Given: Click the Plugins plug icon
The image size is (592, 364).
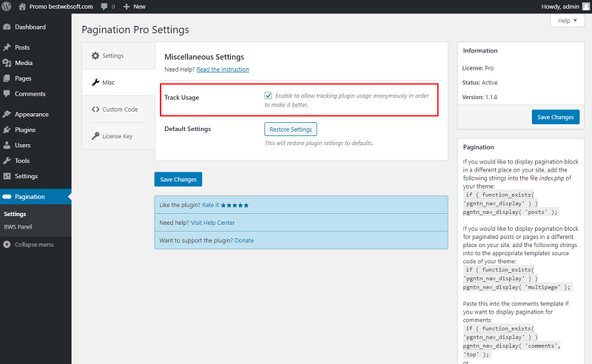Looking at the screenshot, I should pyautogui.click(x=7, y=129).
